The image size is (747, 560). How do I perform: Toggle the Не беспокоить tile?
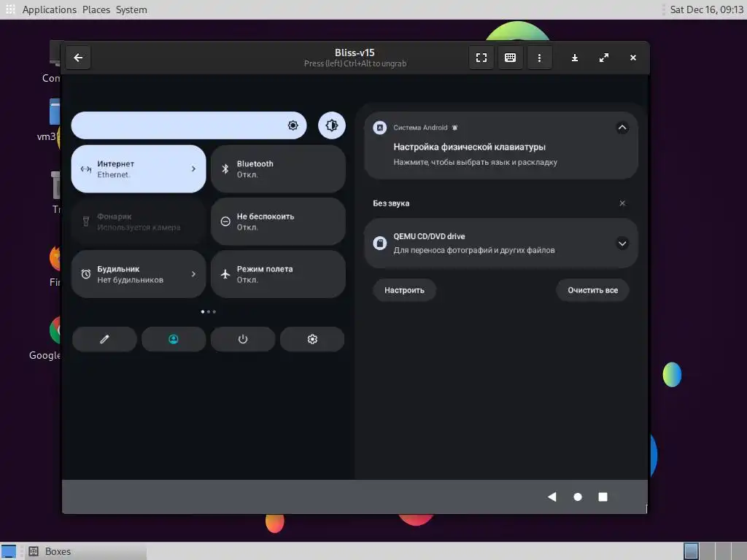278,222
